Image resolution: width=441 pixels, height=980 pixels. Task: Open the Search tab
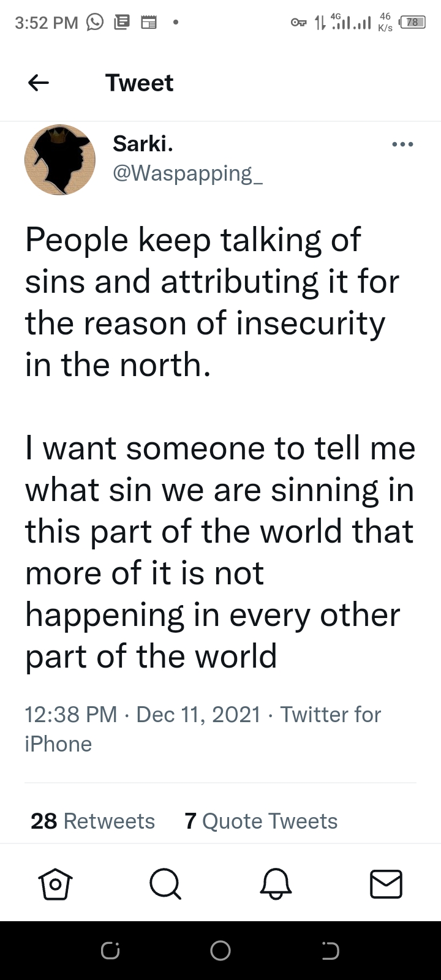(x=165, y=884)
